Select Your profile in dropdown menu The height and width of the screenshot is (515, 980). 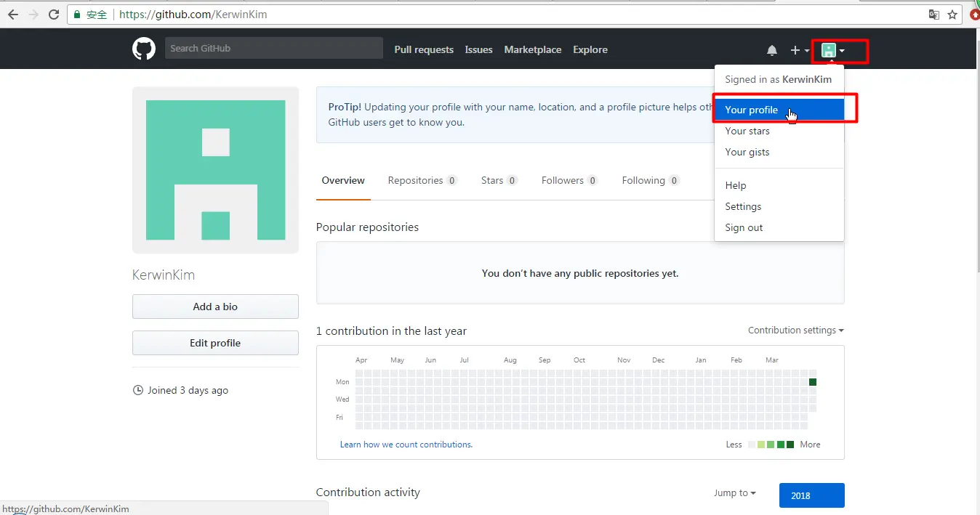click(x=779, y=110)
